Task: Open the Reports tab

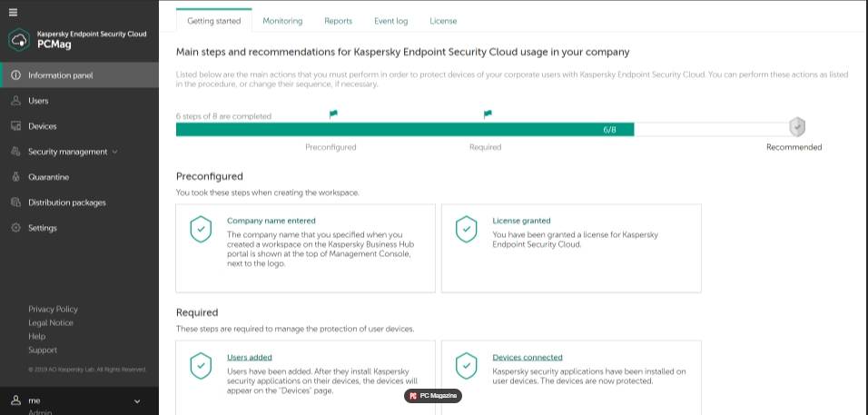Action: pos(339,21)
